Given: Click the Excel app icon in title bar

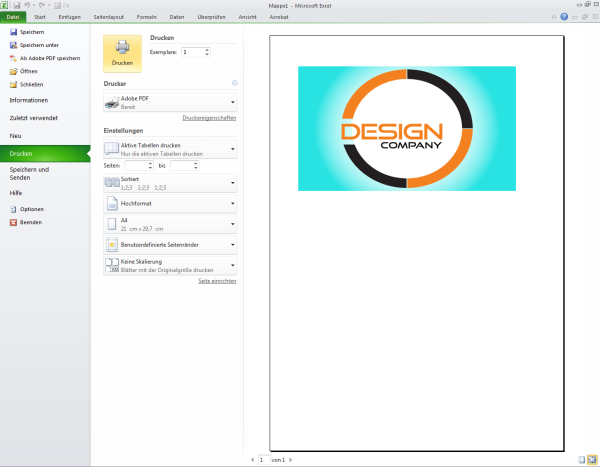Looking at the screenshot, I should pos(4,5).
